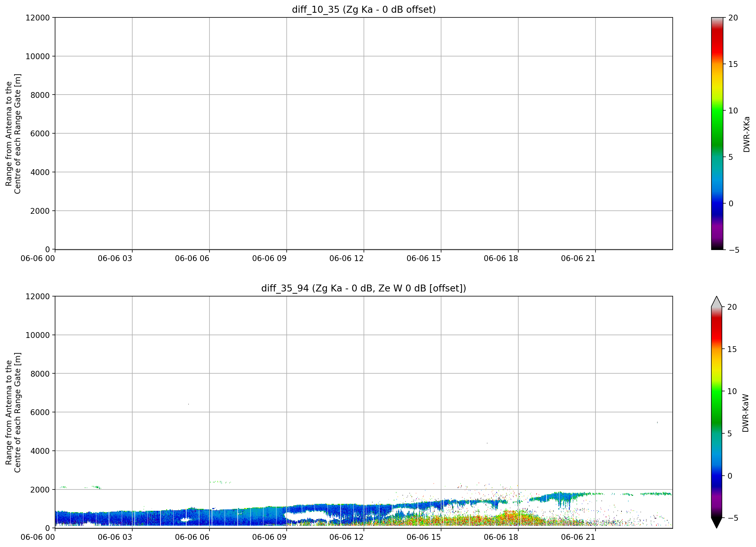Image resolution: width=756 pixels, height=547 pixels.
Task: Click the 12000 tick on bottom plot
Action: click(38, 296)
